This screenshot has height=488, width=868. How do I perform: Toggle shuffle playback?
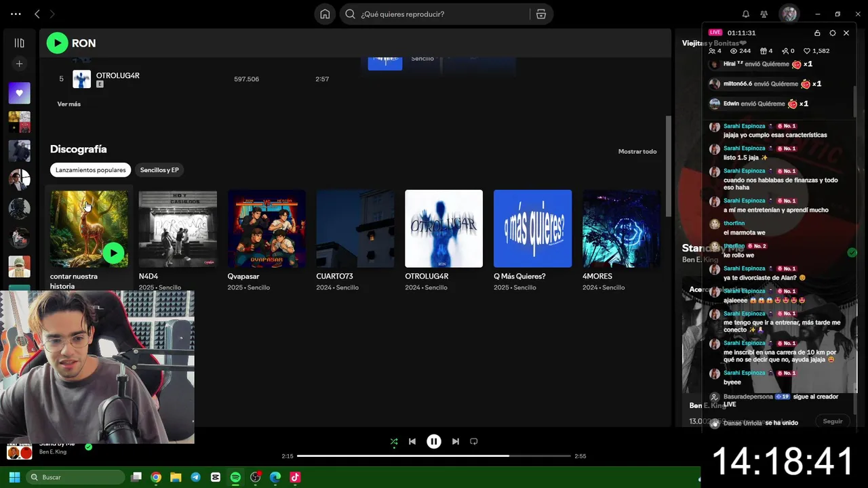394,441
